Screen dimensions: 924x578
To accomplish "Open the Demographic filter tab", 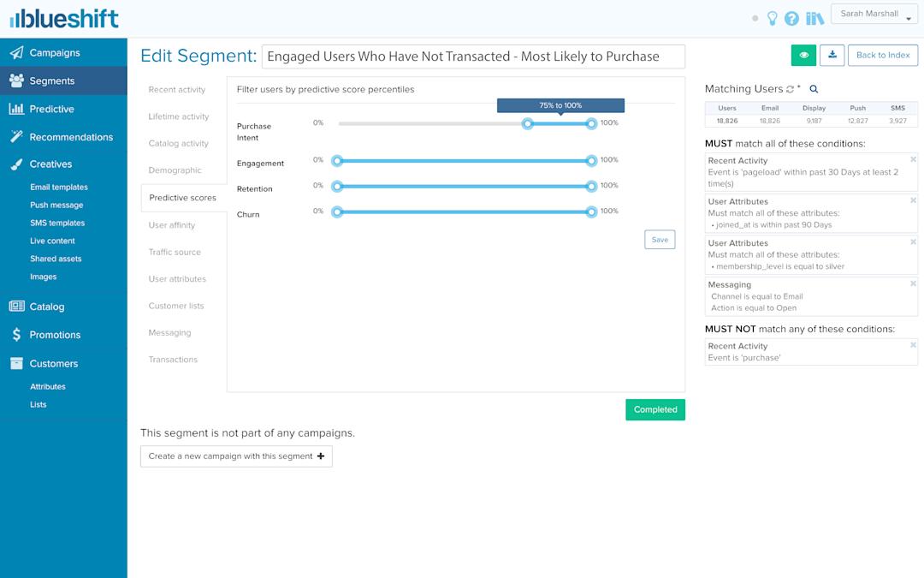I will coord(175,170).
